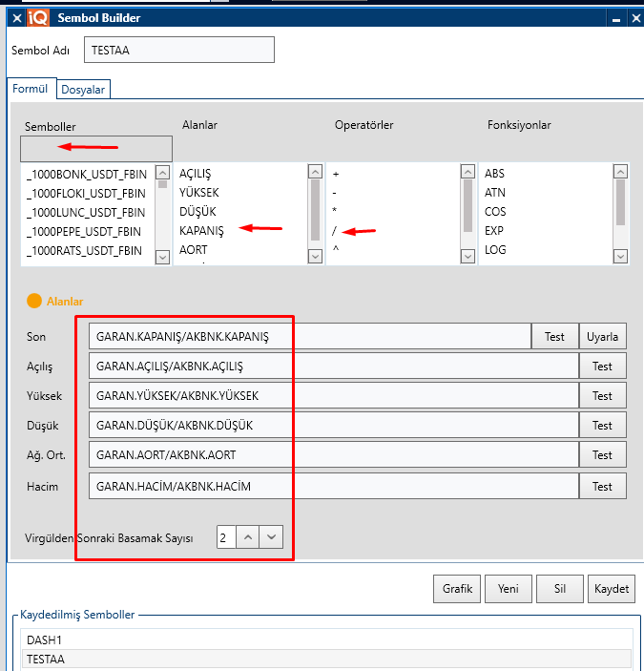
Task: Click the iQ logo icon in title bar
Action: (x=39, y=17)
